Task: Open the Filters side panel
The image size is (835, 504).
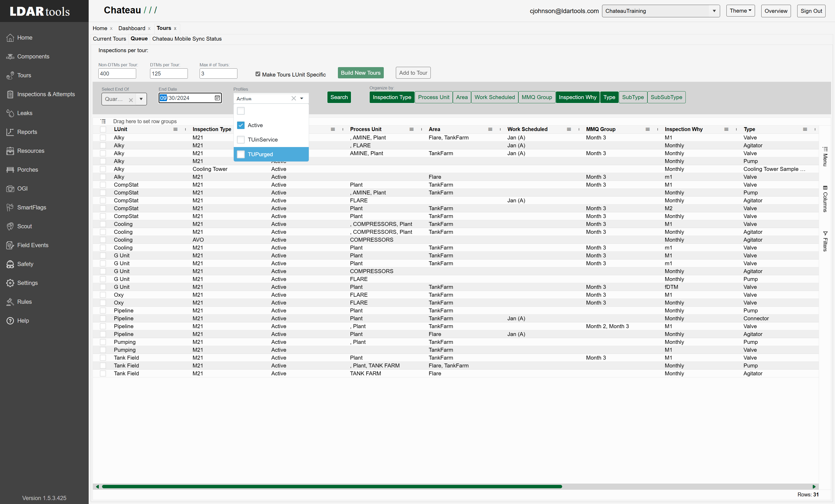Action: pyautogui.click(x=825, y=241)
